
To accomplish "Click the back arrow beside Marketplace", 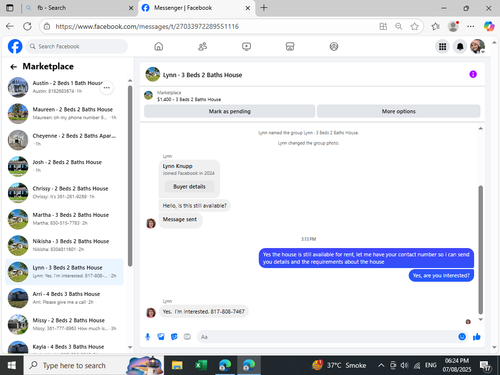I will point(14,67).
